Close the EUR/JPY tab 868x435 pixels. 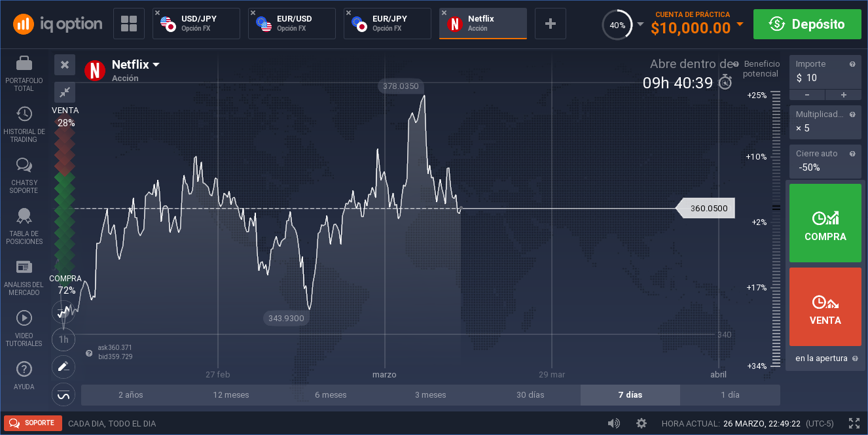point(348,13)
